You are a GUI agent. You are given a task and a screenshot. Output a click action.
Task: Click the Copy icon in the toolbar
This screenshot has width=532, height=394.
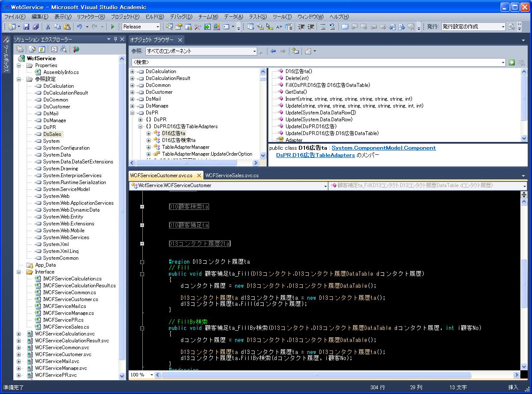pyautogui.click(x=58, y=27)
